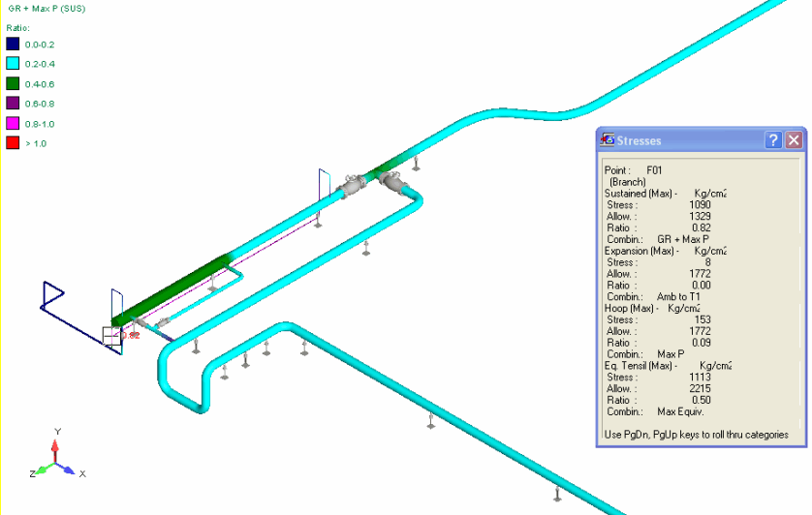
Task: Select the green 0.4-0.6 ratio legend swatch
Action: pos(13,83)
